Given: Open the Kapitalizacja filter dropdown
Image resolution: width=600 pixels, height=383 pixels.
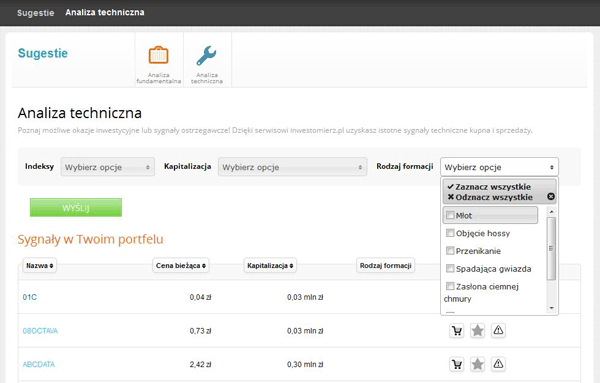Looking at the screenshot, I should coord(292,167).
